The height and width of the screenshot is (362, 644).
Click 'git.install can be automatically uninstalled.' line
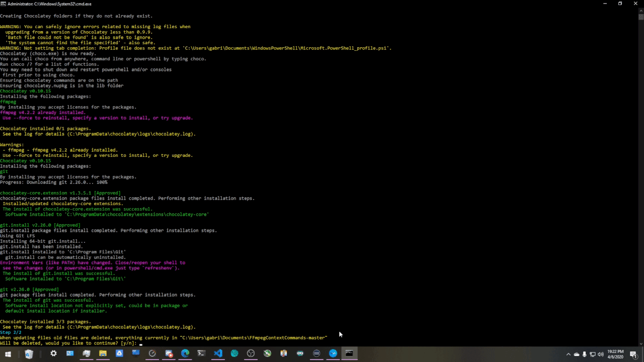65,257
